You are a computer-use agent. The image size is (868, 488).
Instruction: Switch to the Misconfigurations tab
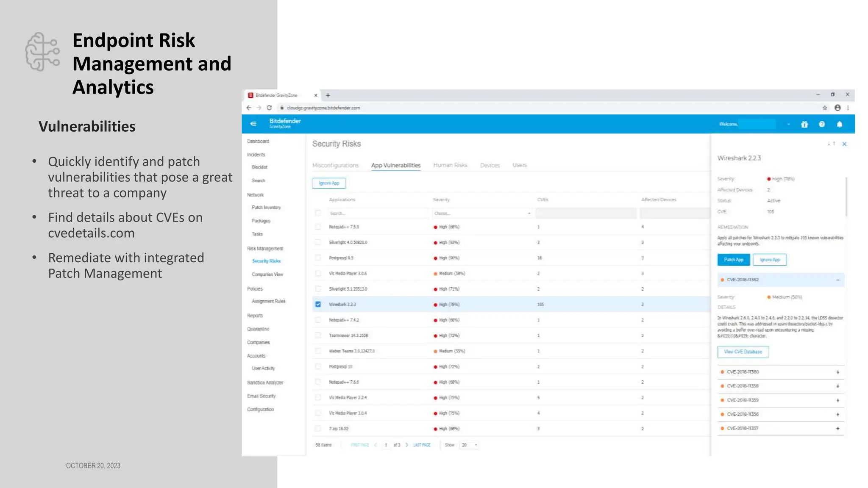(x=335, y=165)
